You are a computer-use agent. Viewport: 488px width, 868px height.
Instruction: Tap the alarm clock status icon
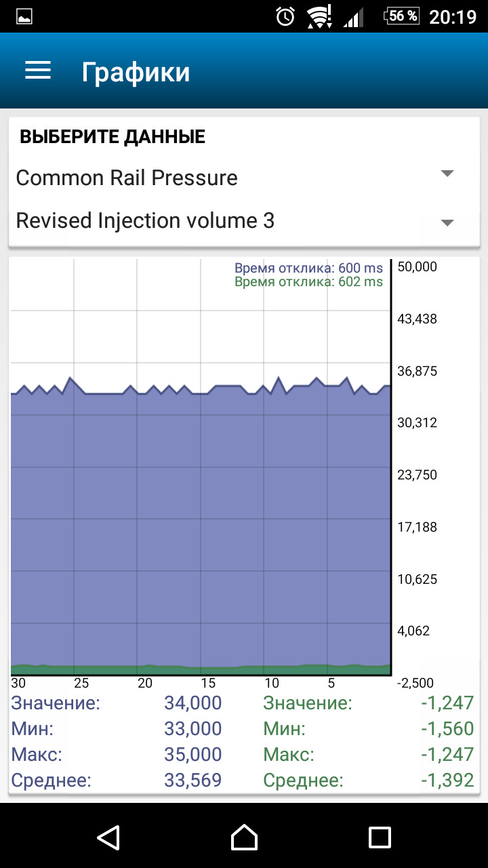[285, 16]
